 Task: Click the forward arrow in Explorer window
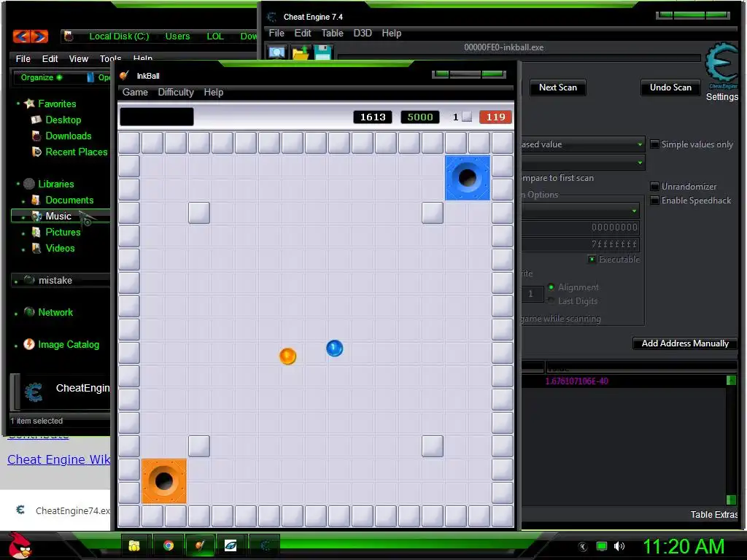click(x=40, y=36)
